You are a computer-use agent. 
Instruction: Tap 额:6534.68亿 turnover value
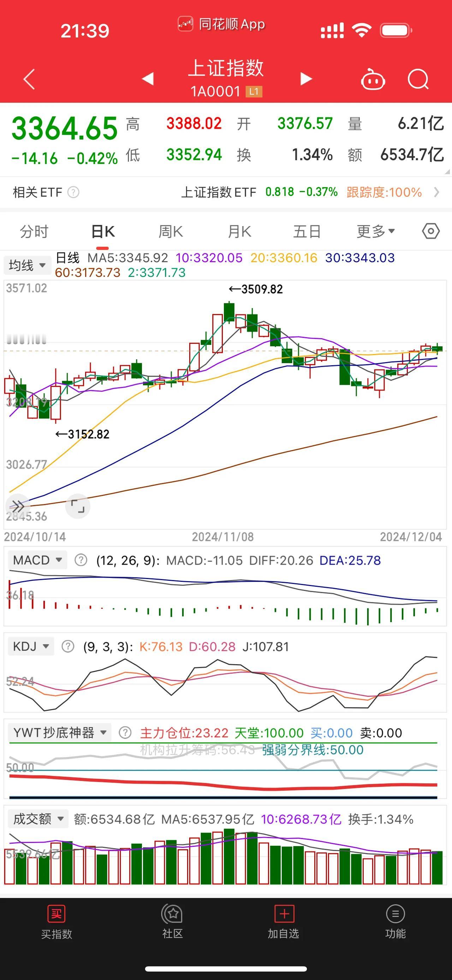[x=114, y=820]
